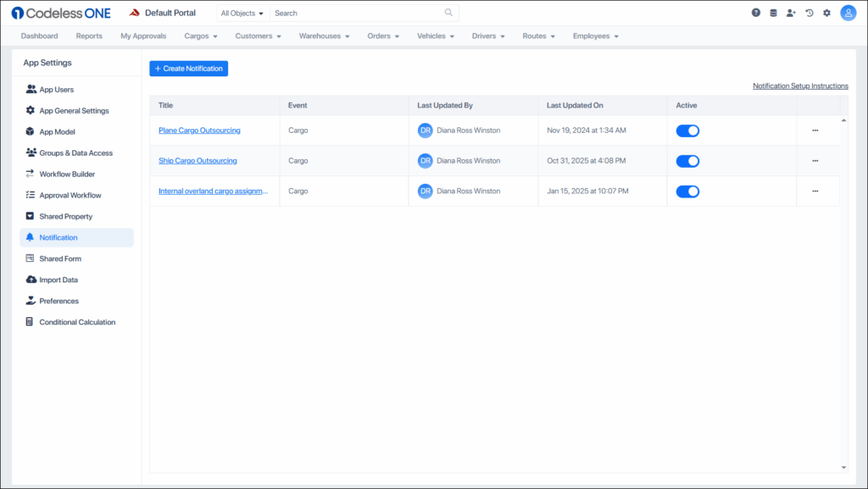This screenshot has width=868, height=489.
Task: Click the add user icon in header
Action: [791, 12]
